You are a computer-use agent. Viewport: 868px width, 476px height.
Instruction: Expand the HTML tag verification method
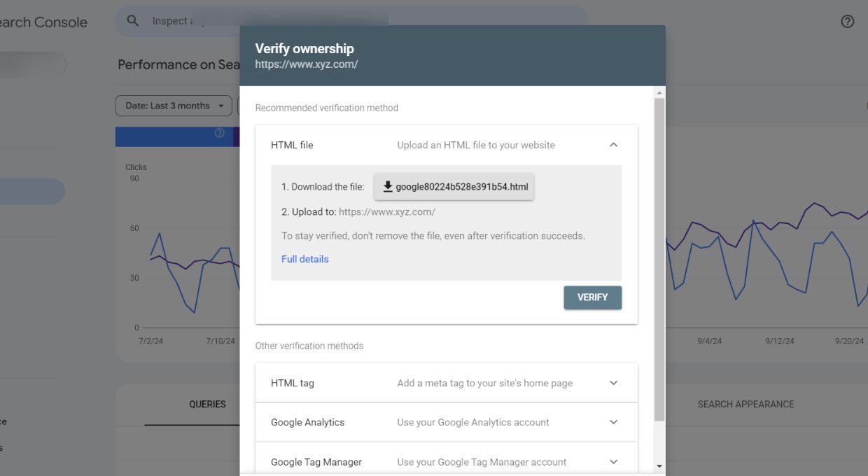coord(613,383)
